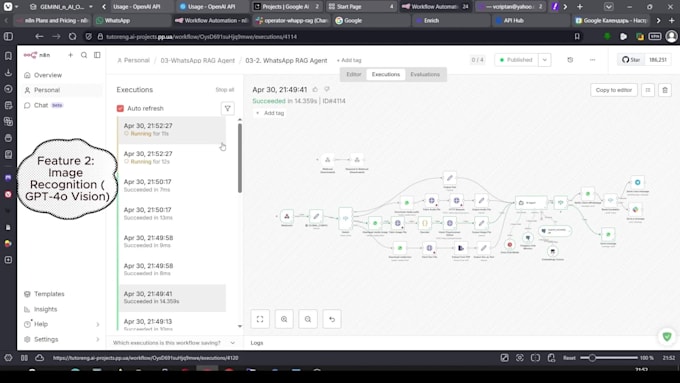Toggle the browser side panel button

[x=8, y=36]
